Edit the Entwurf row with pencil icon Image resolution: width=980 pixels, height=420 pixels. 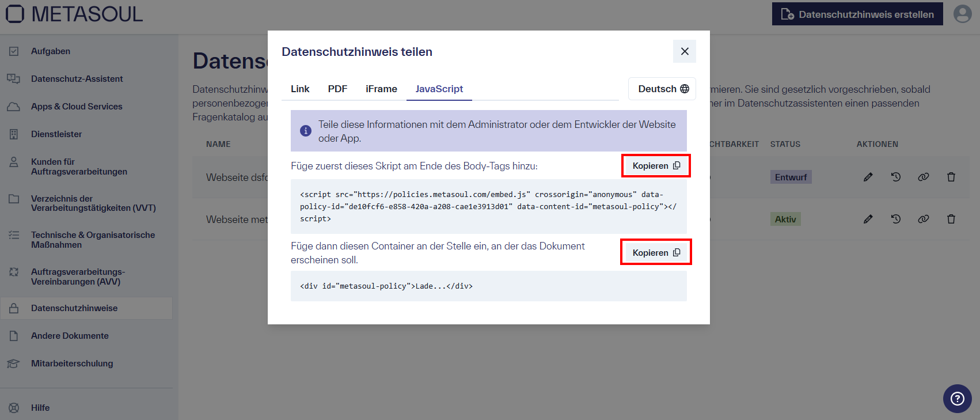click(868, 177)
